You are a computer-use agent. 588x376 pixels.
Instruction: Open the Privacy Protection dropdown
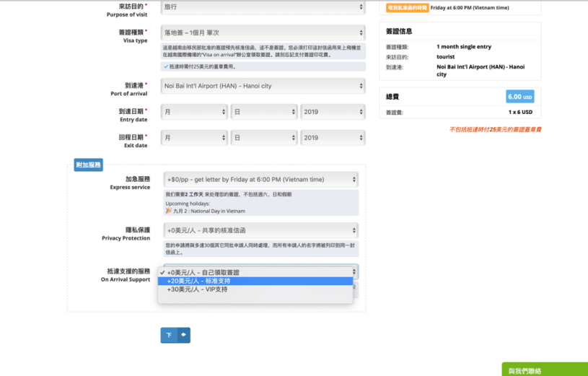(260, 230)
